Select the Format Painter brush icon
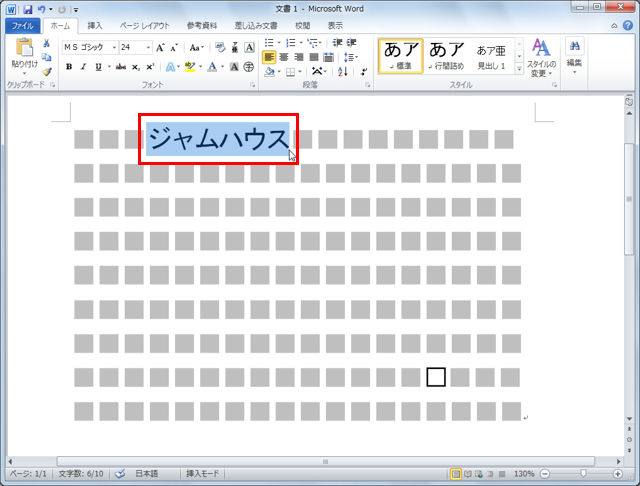Viewport: 640px width, 486px height. coord(47,72)
